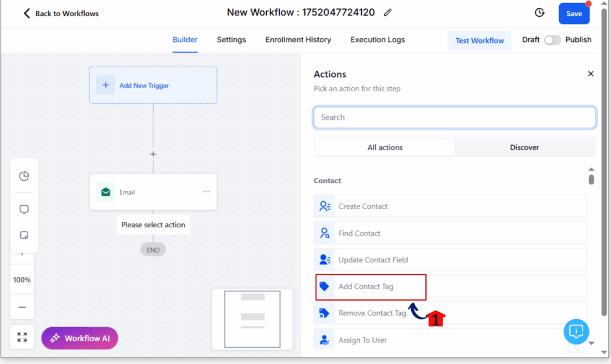Click the pencil icon to rename workflow

pos(387,13)
